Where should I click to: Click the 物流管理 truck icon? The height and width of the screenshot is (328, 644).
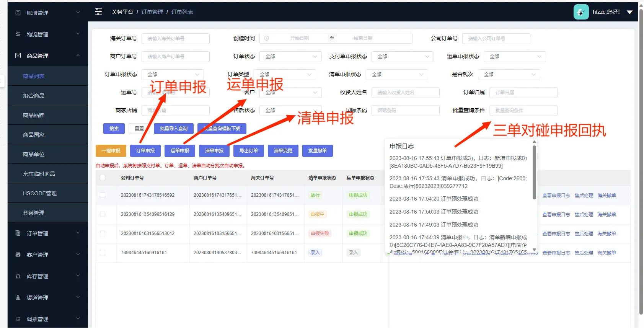18,34
